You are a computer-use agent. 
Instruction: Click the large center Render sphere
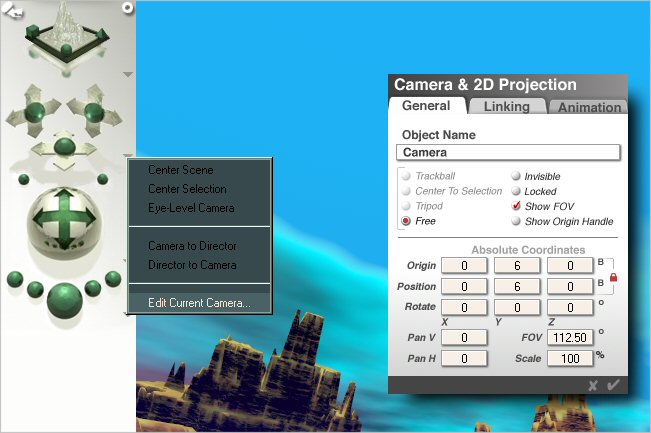64,300
